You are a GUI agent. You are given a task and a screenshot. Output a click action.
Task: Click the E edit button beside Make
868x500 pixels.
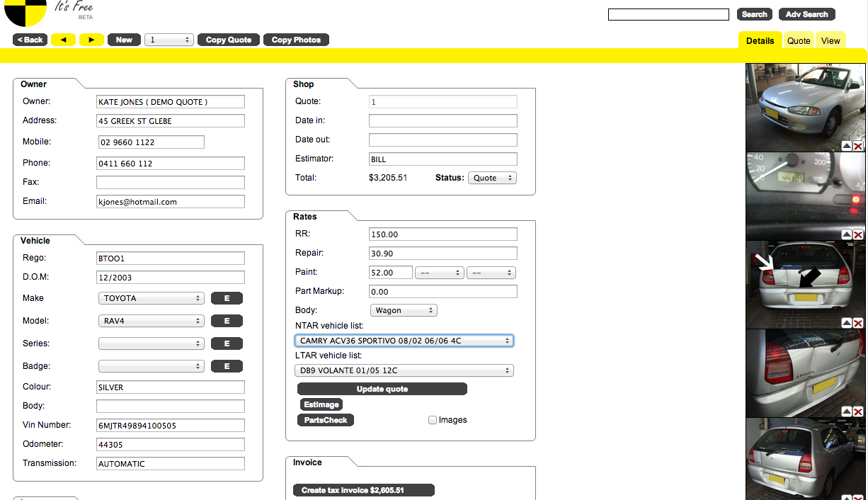[x=227, y=298]
